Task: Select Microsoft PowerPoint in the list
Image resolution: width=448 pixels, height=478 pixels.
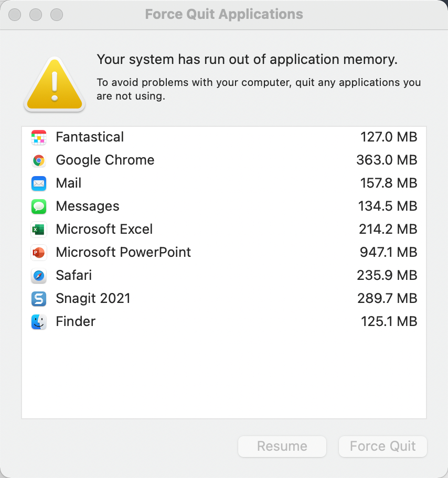Action: pos(123,253)
